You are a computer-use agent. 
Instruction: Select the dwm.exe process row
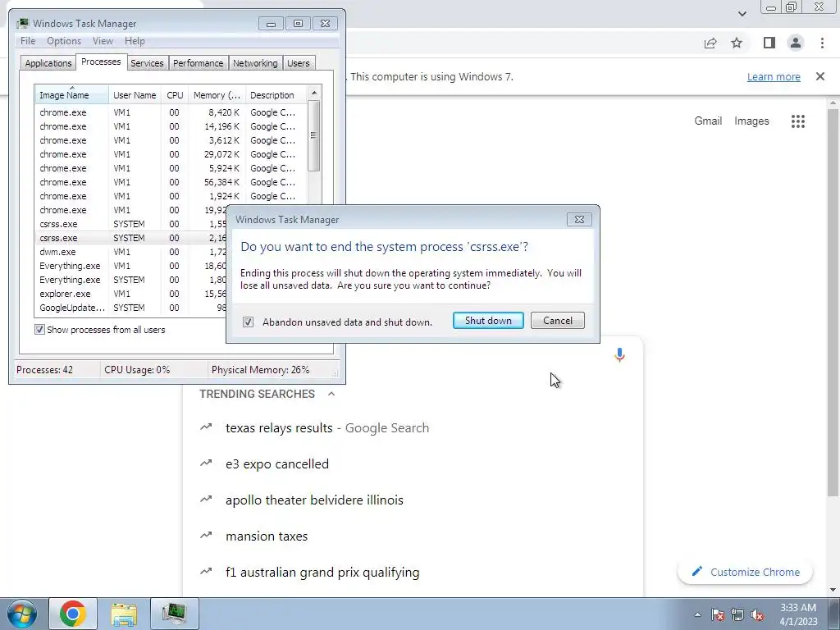[x=130, y=252]
